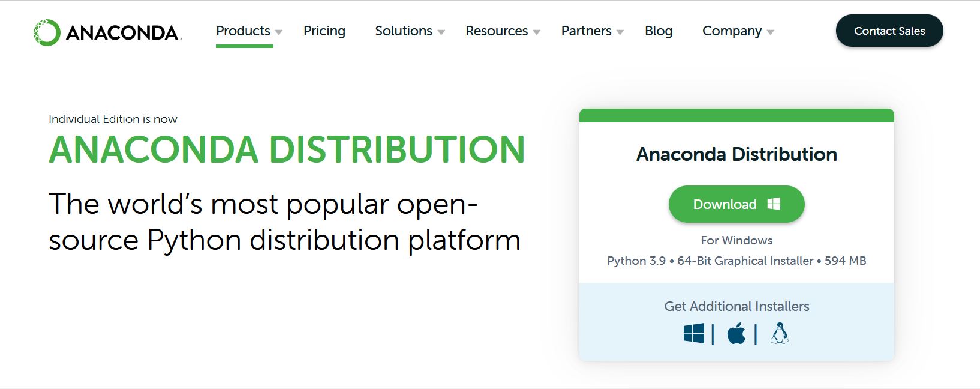Open the macOS Apple installer icon
980x389 pixels.
coord(736,334)
